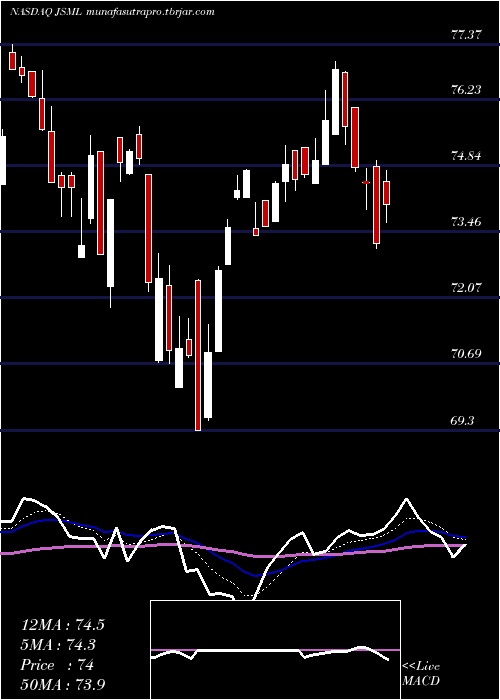Click the 72.07 price level label
Image resolution: width=500 pixels, height=700 pixels.
coord(466,288)
